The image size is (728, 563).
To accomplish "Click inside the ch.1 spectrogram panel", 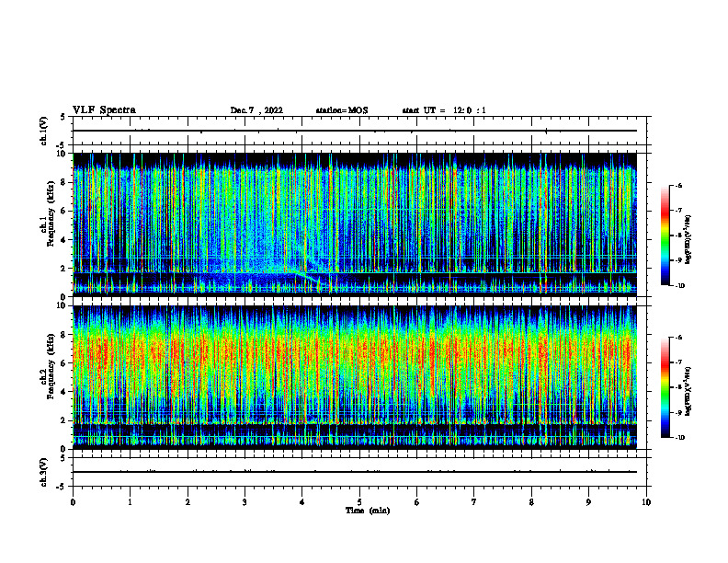I will [x=355, y=224].
